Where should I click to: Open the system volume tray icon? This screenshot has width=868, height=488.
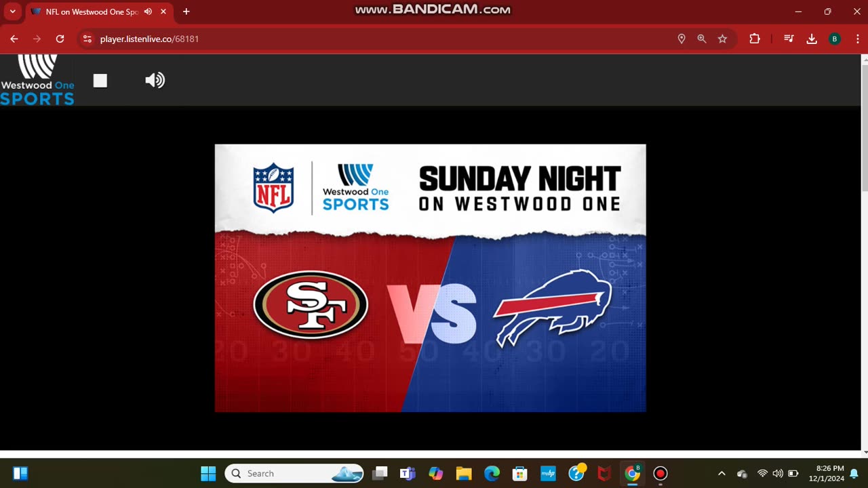(778, 473)
